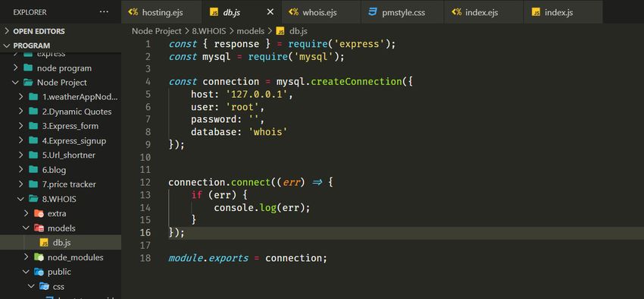Click the EJS icon on index.ejs tab
Image resolution: width=644 pixels, height=299 pixels.
[x=456, y=12]
